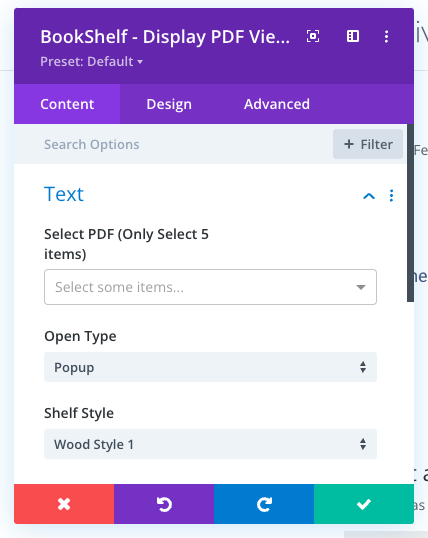The image size is (428, 538).
Task: Switch to the Advanced tab
Action: (277, 104)
